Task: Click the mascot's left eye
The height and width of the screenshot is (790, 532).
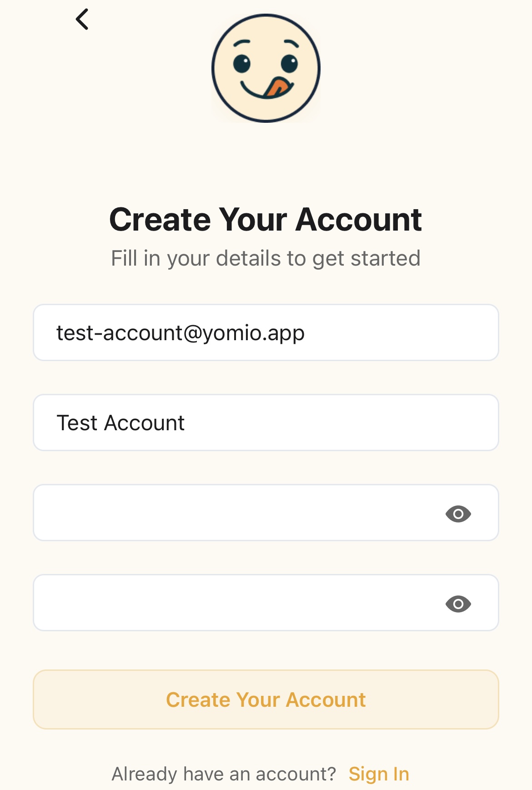Action: coord(242,63)
